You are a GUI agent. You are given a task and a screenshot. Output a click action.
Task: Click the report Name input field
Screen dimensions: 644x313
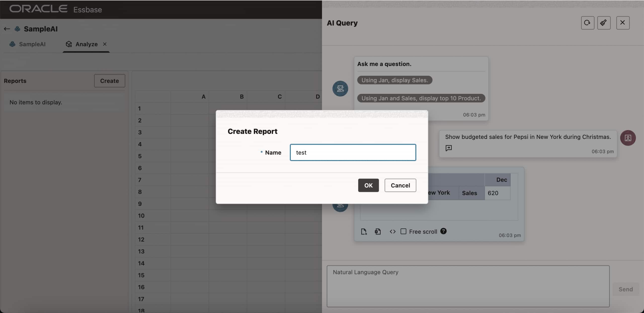click(x=352, y=152)
